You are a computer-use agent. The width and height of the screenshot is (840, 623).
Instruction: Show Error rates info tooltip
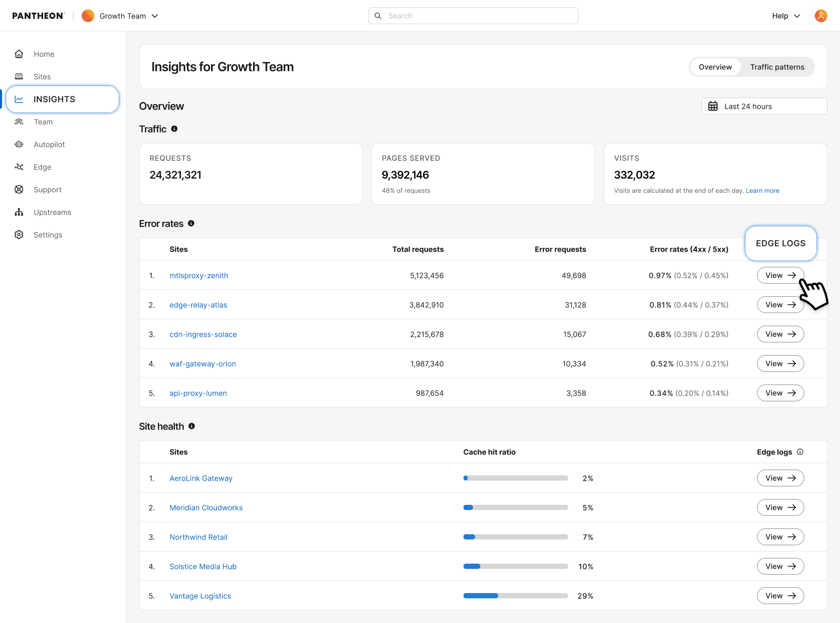tap(191, 223)
